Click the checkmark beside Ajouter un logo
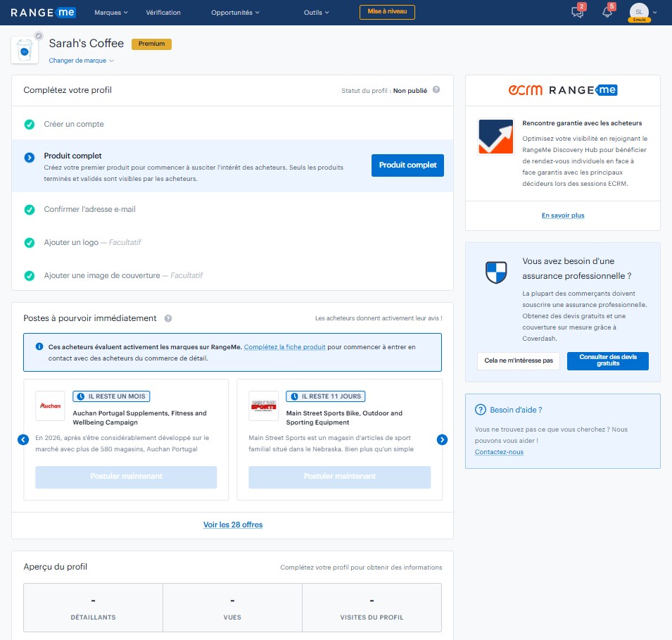The image size is (672, 640). (x=30, y=243)
